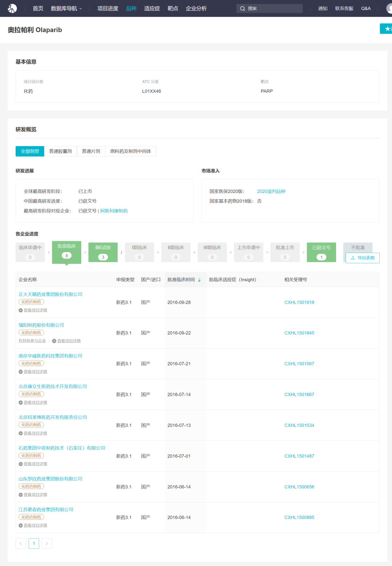Open acceptance number CXHL1500885

point(299,518)
